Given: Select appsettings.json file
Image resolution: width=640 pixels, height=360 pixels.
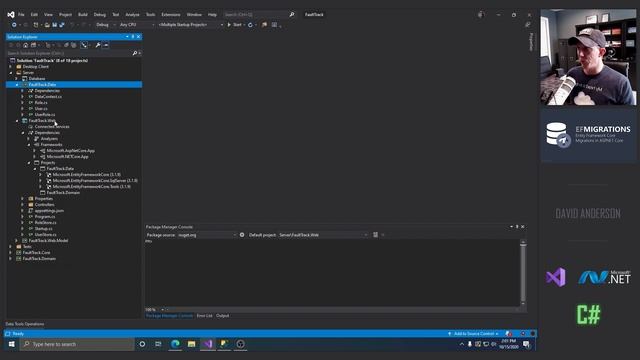Looking at the screenshot, I should click(x=49, y=211).
